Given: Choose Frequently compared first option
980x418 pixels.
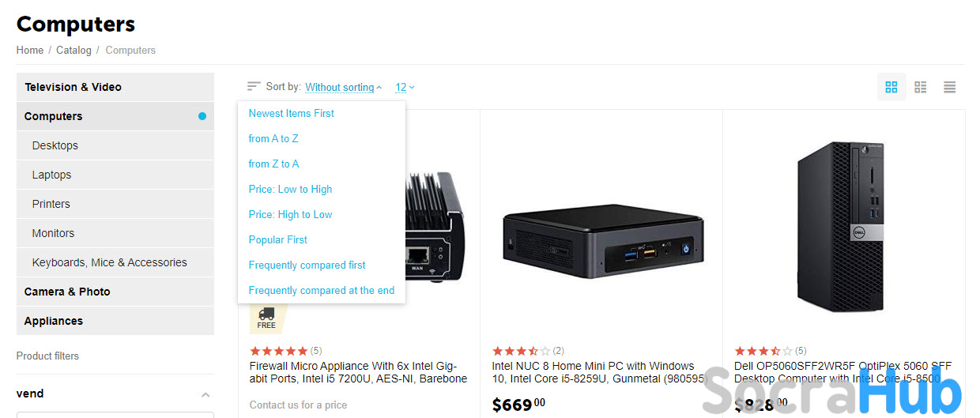Looking at the screenshot, I should coord(307,265).
